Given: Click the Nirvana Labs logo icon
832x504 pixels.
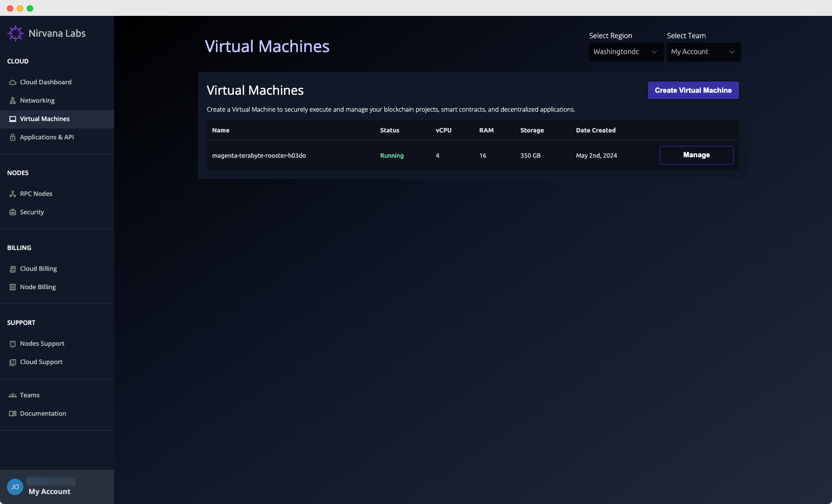Looking at the screenshot, I should pyautogui.click(x=15, y=33).
